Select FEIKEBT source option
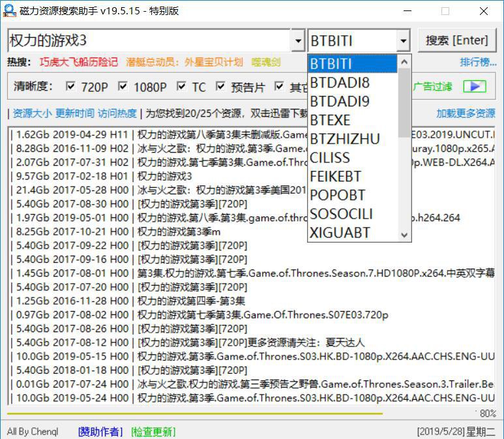 (353, 176)
